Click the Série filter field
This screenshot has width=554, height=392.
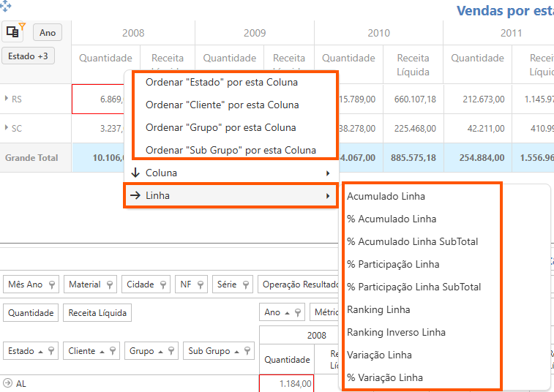click(233, 284)
